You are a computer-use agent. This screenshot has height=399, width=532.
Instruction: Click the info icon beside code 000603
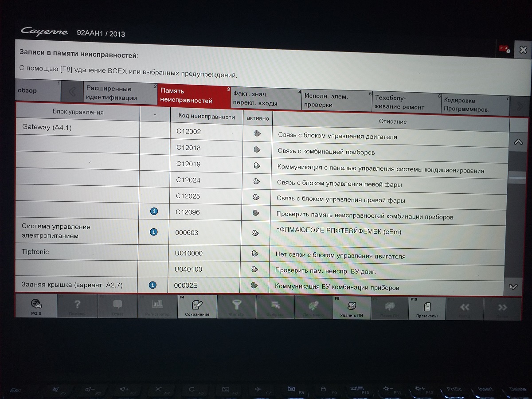pos(153,231)
